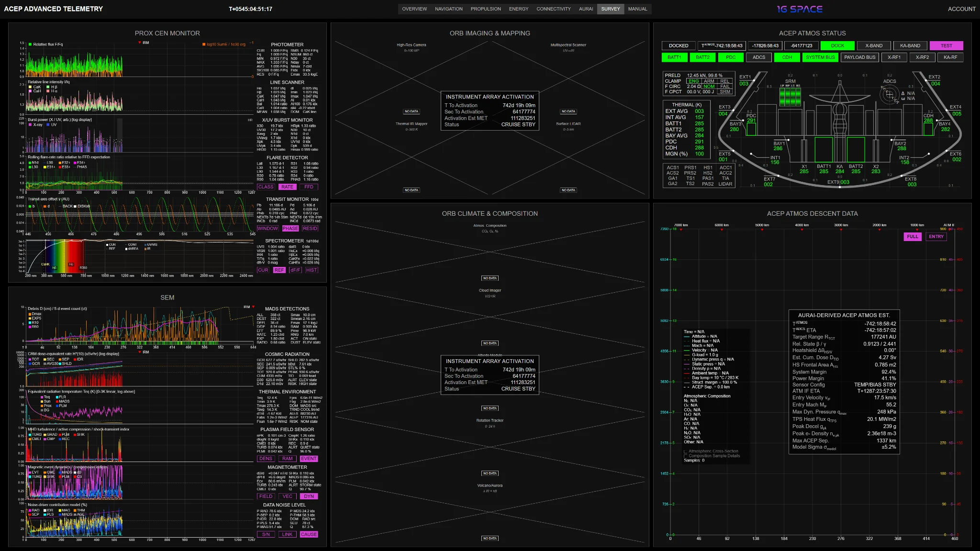
Task: Open the OVERVIEW tab
Action: (414, 9)
